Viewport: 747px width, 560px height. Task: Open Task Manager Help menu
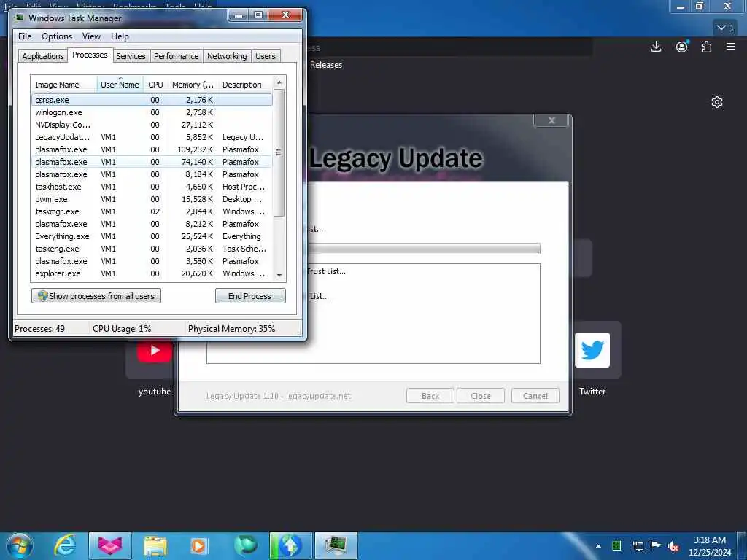[120, 36]
